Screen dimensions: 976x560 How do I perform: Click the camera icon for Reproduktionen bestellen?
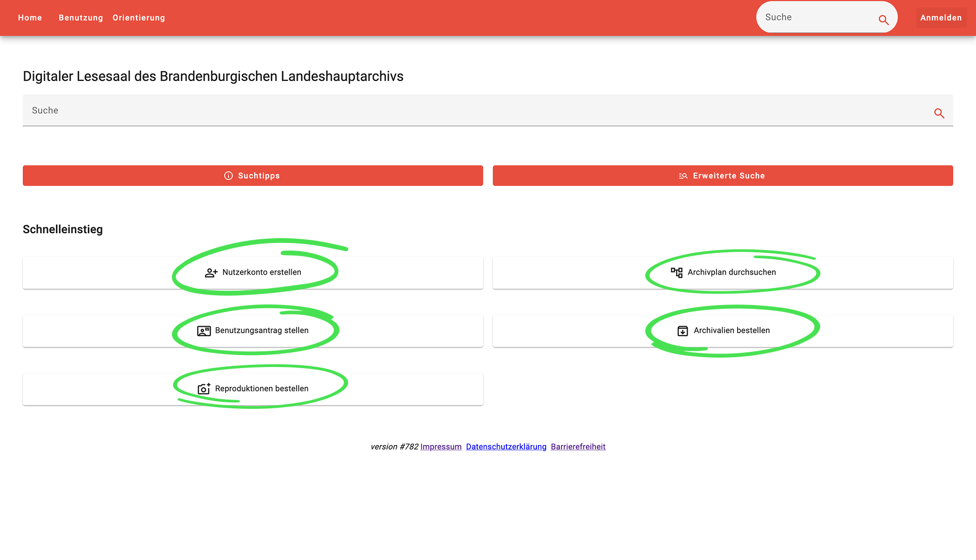[203, 388]
